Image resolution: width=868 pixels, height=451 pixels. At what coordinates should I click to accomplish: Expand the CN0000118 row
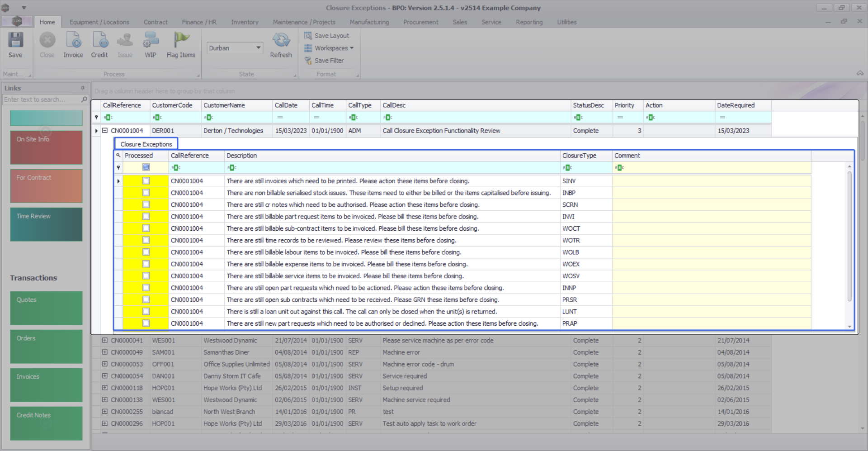105,388
